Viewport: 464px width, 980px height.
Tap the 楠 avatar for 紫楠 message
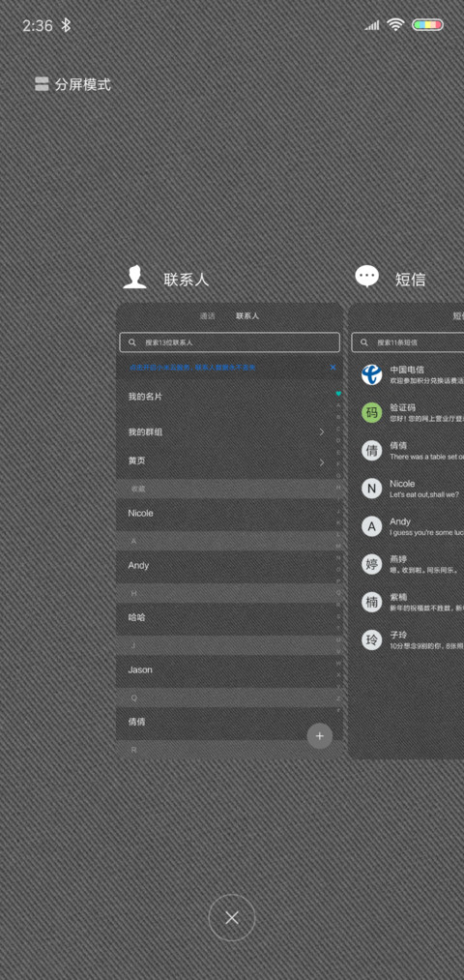[371, 603]
